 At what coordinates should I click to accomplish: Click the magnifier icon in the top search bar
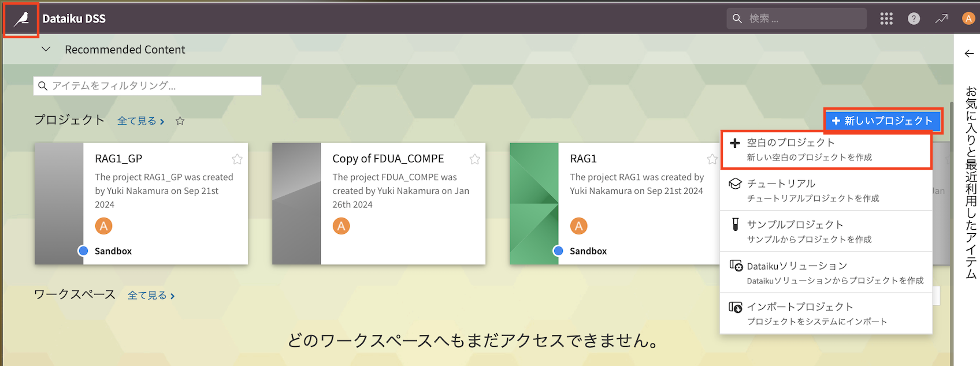pos(737,18)
